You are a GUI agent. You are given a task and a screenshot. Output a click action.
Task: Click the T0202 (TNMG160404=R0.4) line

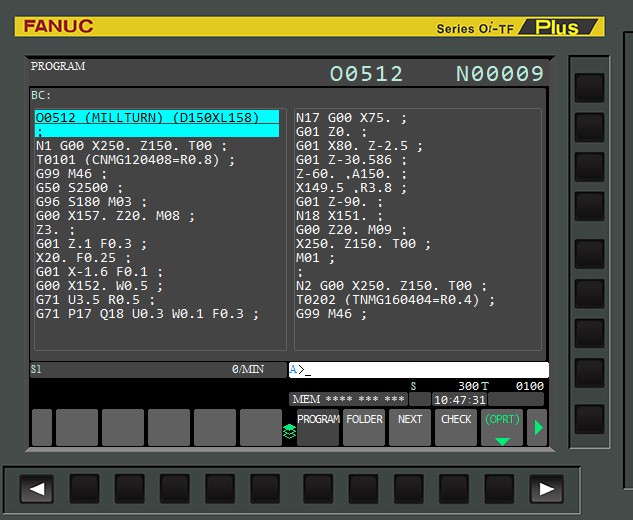(395, 299)
